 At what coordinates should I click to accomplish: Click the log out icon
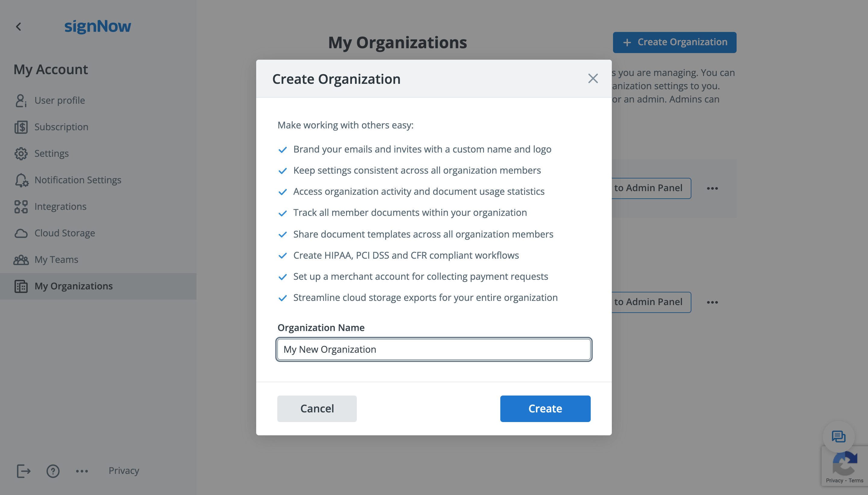pyautogui.click(x=24, y=471)
